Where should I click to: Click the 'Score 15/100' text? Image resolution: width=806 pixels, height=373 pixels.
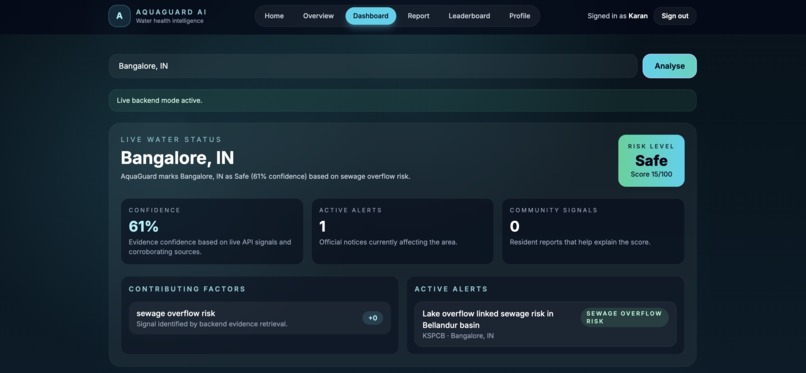(651, 174)
